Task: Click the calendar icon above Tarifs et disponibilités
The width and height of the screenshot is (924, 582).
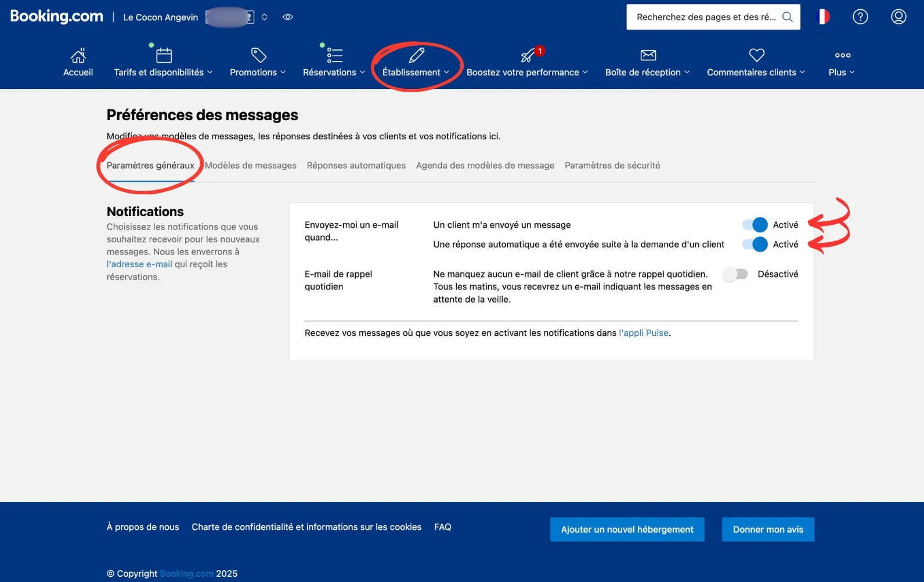Action: pos(164,55)
